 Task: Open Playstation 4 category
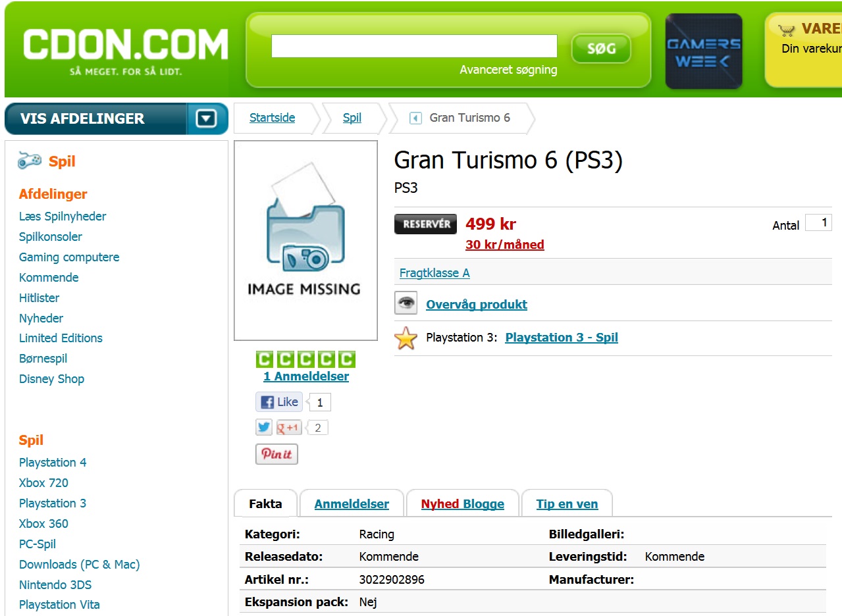(x=53, y=463)
